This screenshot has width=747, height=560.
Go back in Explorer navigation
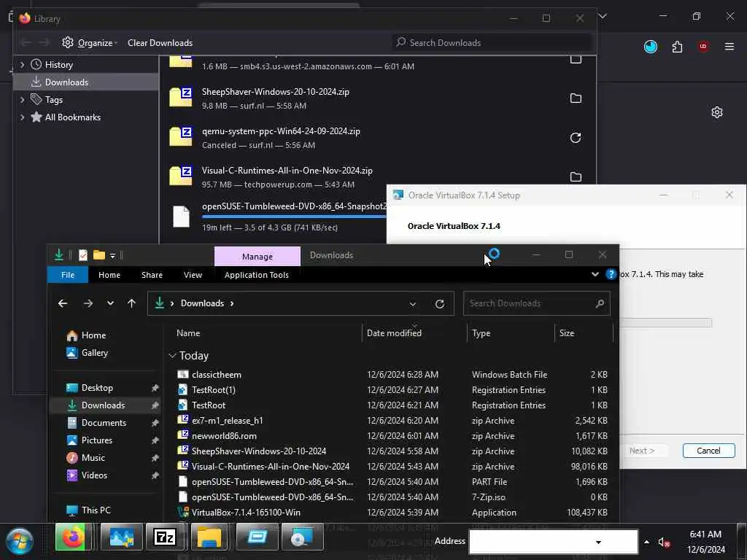(x=63, y=303)
